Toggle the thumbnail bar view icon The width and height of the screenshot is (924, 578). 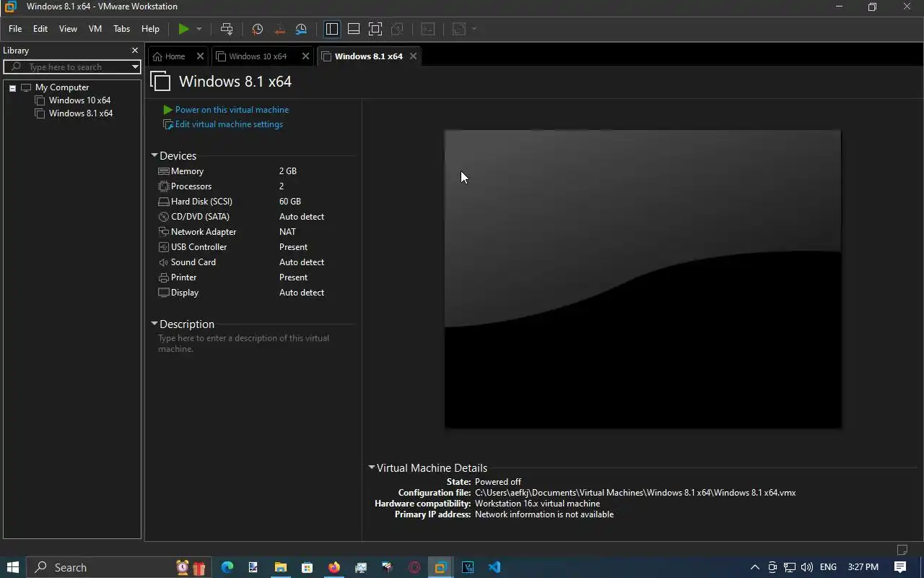354,29
